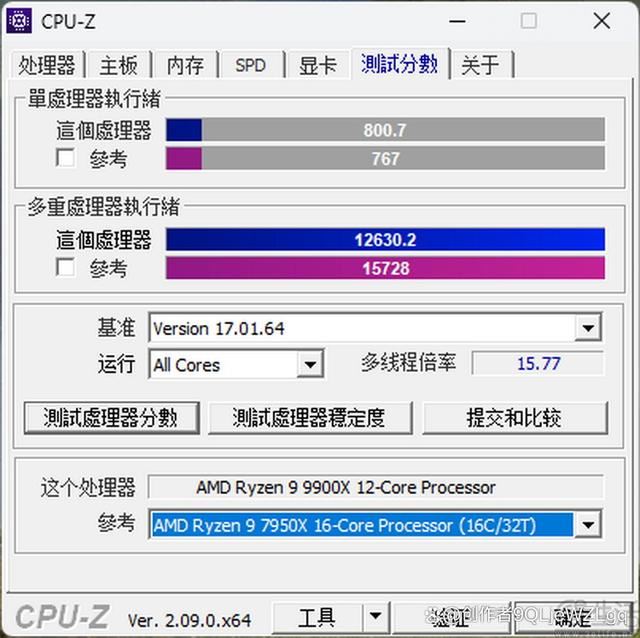Minimize the CPU-Z window
This screenshot has height=638, width=640.
(458, 20)
